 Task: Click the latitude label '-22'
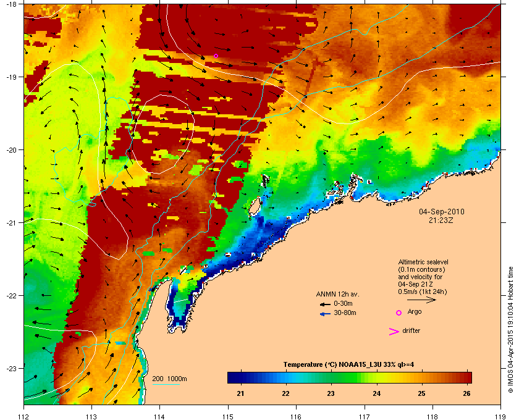tap(11, 296)
